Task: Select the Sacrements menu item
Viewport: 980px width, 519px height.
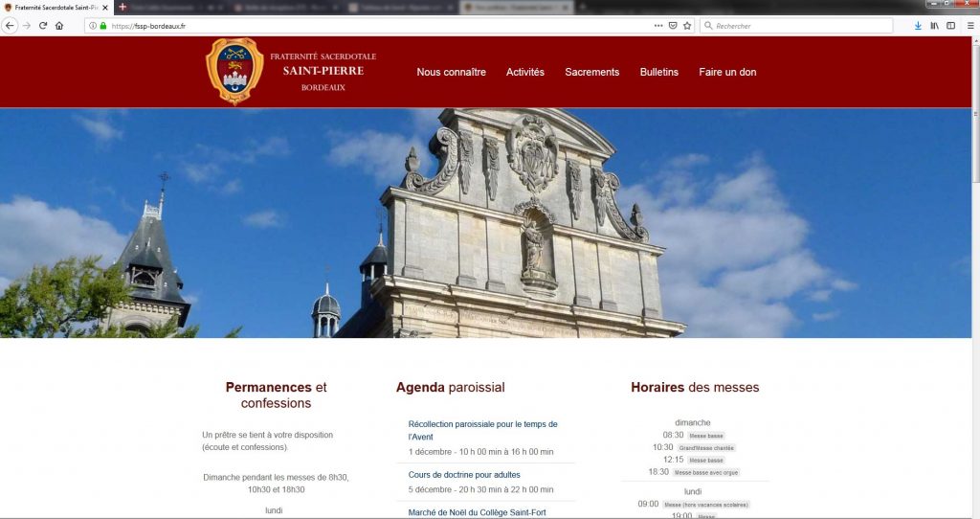Action: pos(591,72)
